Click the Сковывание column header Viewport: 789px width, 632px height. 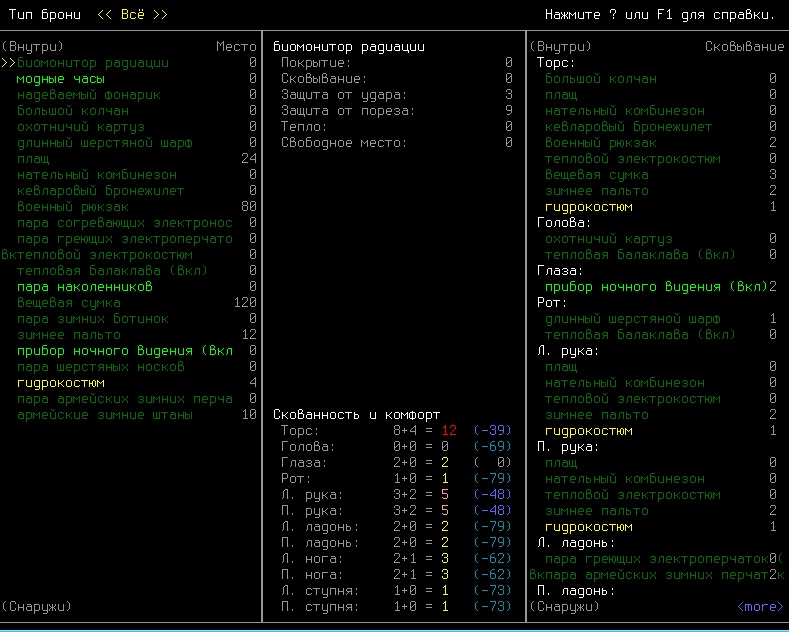click(x=744, y=47)
